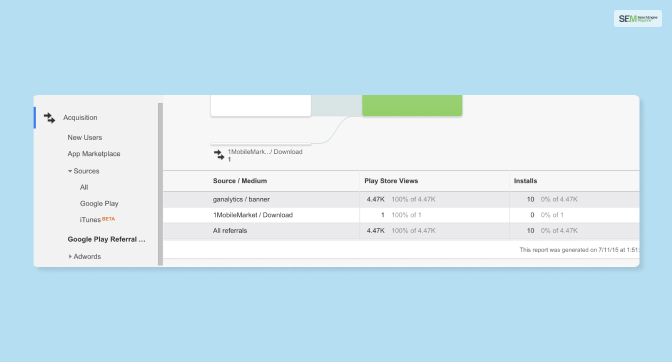Open the Sources menu label
The width and height of the screenshot is (672, 362).
pos(86,171)
